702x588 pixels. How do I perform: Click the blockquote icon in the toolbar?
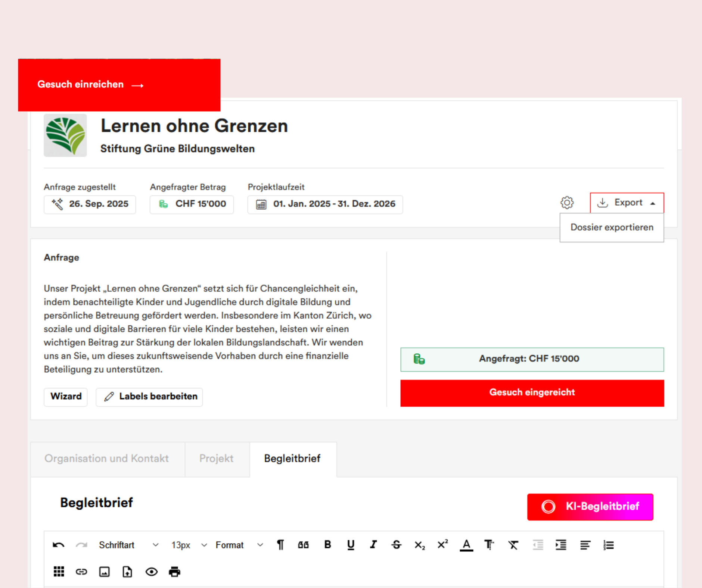tap(303, 545)
